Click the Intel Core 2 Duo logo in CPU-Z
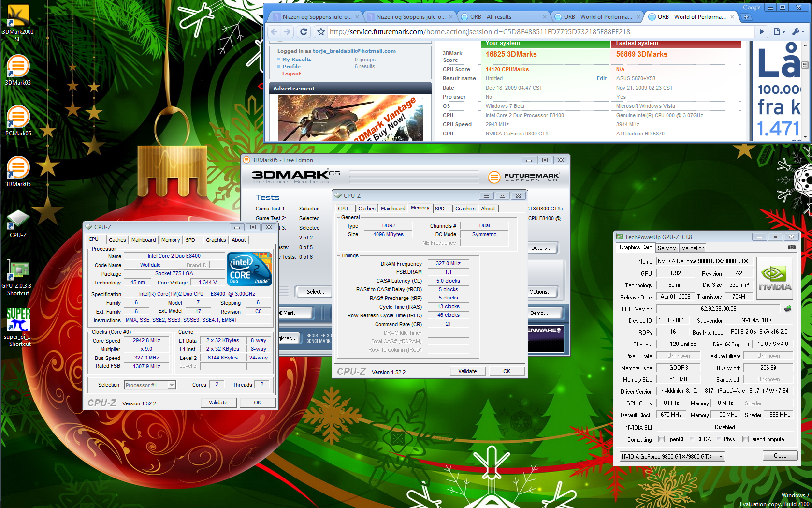Screen dimensions: 812x508 [x=249, y=269]
